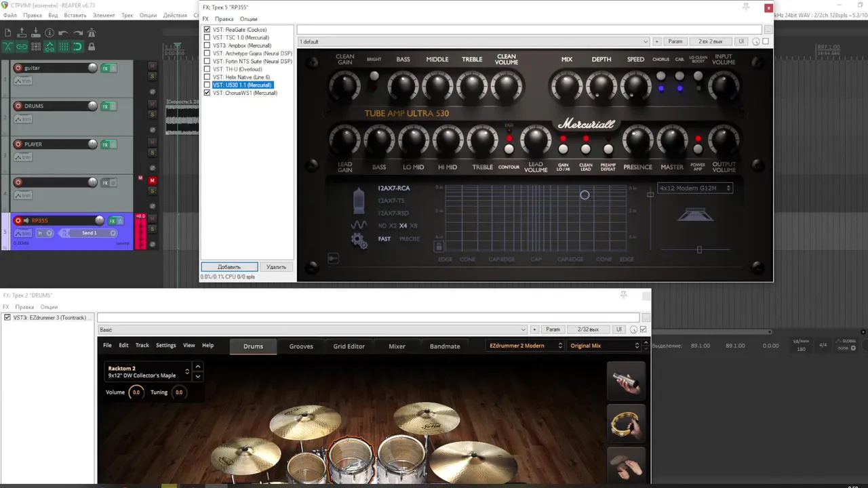This screenshot has width=868, height=488.
Task: Open the Трек menu in REAPER menu bar
Action: coord(127,16)
